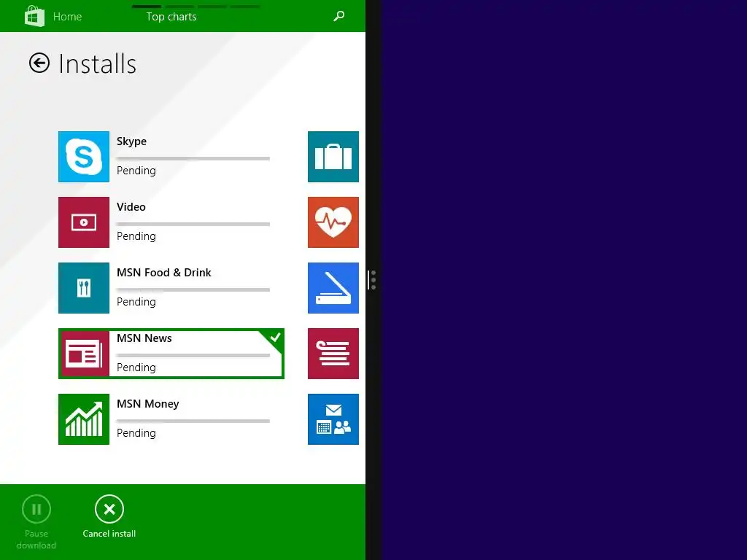Select the Skype app icon
Viewport: 747px width, 560px height.
[84, 157]
